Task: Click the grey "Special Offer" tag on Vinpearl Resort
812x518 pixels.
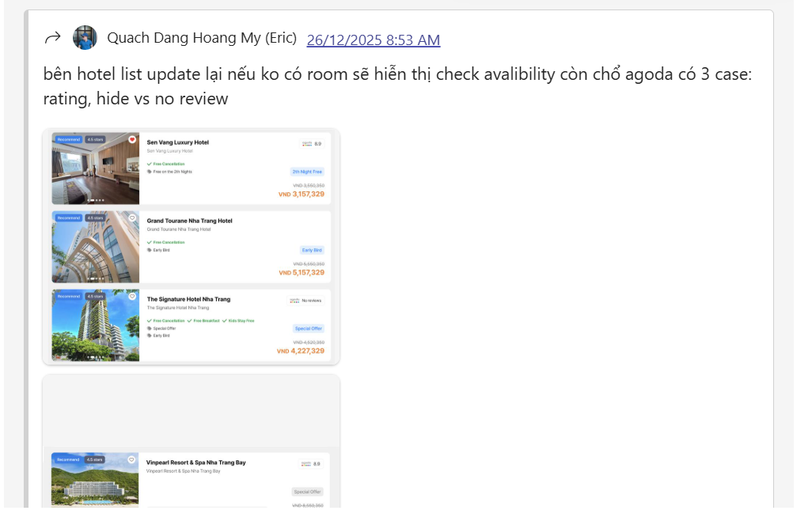Action: pos(308,492)
